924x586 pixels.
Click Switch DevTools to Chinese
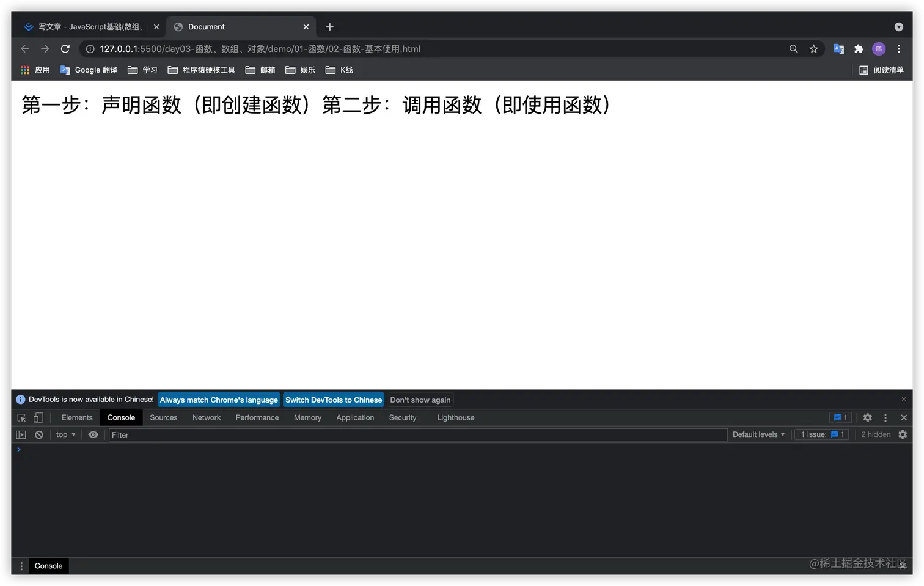[x=334, y=400]
